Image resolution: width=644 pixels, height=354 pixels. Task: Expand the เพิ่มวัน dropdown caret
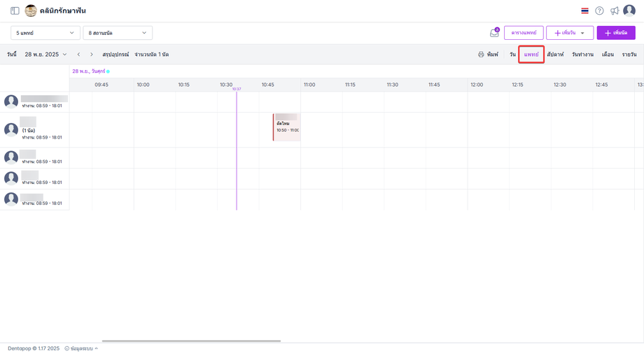pos(582,33)
